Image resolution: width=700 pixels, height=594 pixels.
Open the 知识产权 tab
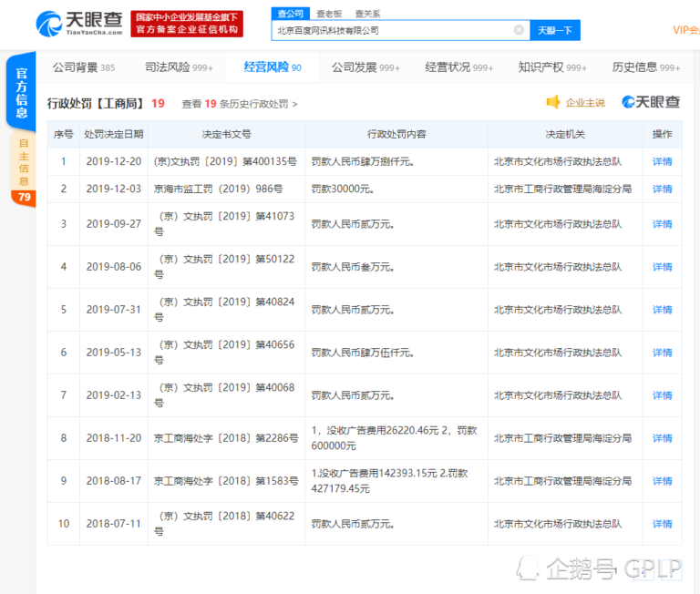click(552, 67)
